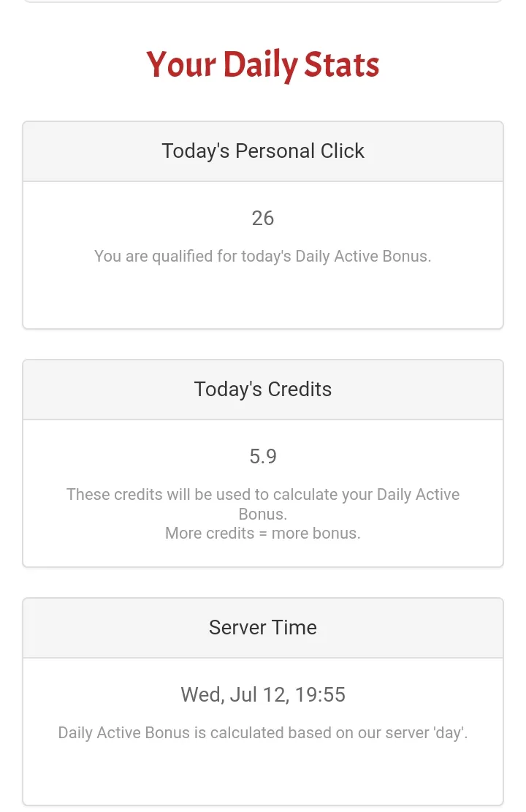
Task: Click gap between Credits and Server Time cards
Action: pyautogui.click(x=262, y=583)
